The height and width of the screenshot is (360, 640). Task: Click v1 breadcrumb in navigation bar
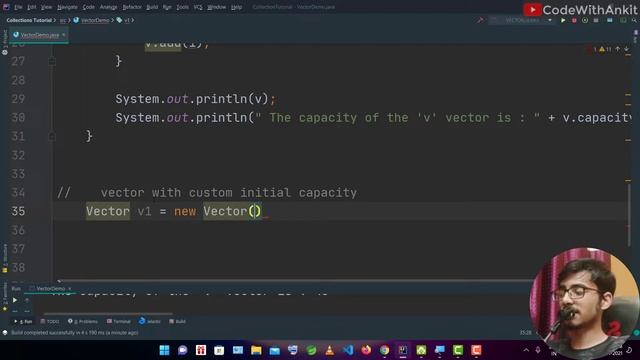124,20
